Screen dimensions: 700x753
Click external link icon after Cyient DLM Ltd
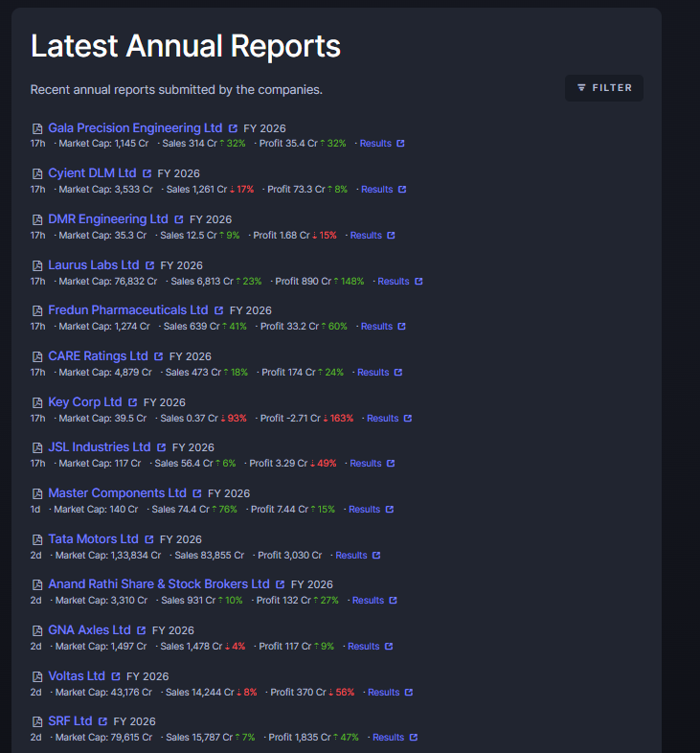click(147, 173)
